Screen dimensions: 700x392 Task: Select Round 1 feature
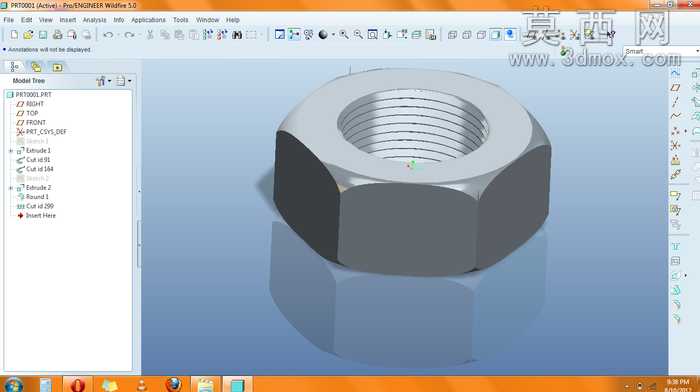pos(33,197)
